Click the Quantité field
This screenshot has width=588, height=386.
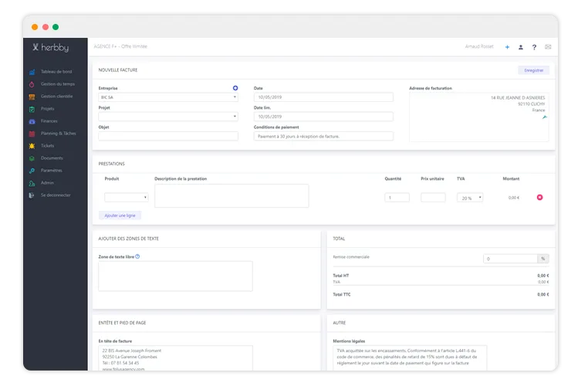[x=397, y=198]
